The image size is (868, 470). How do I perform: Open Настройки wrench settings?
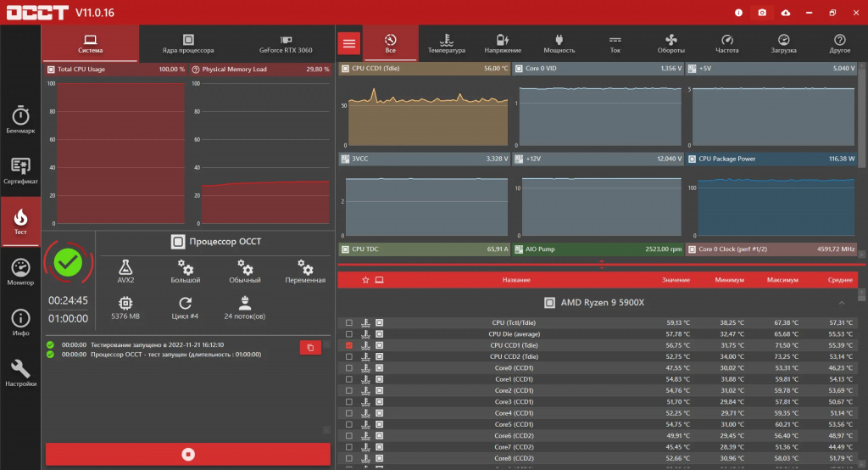pos(20,373)
